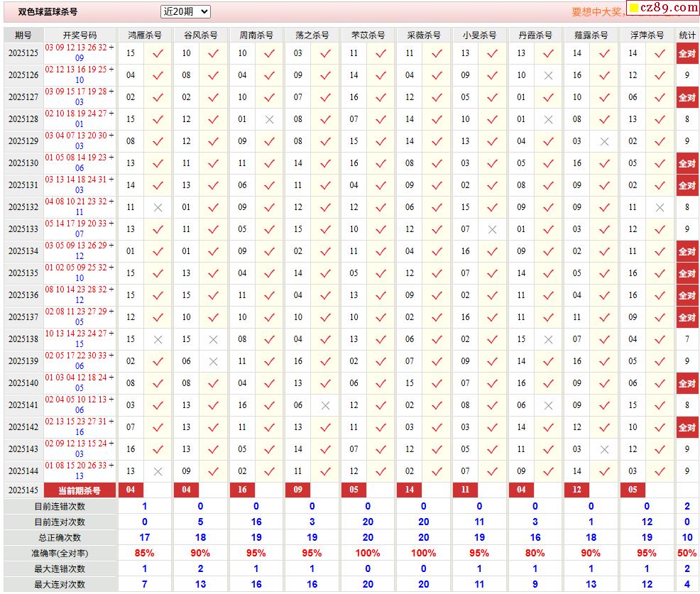700x594 pixels.
Task: Click red kill number 16 under 周南杀号
Action: point(242,490)
